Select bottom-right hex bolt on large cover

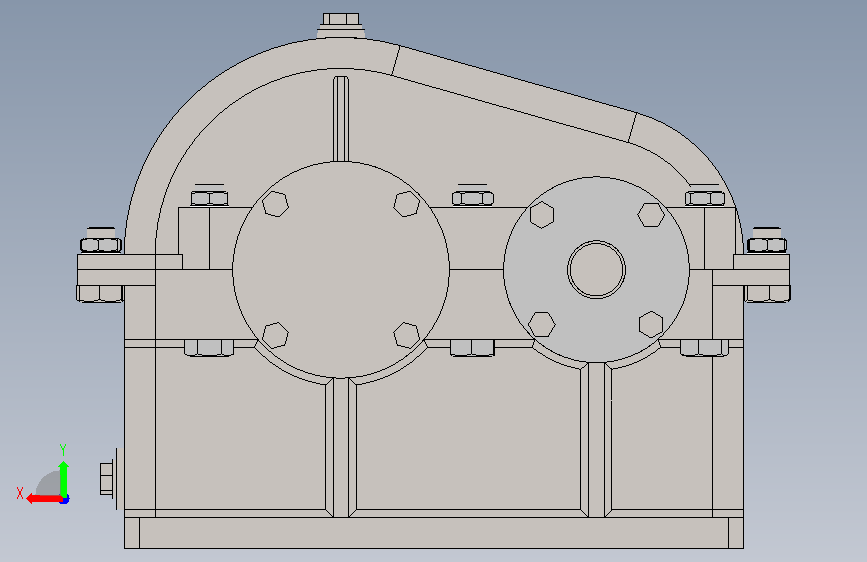click(406, 335)
